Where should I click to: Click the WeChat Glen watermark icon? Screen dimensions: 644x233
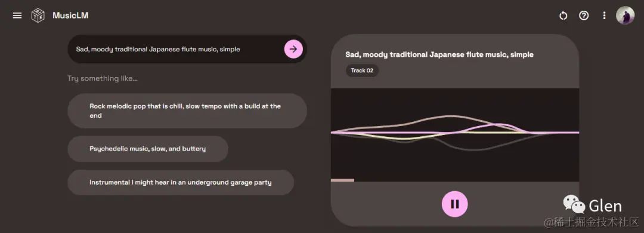click(x=574, y=204)
